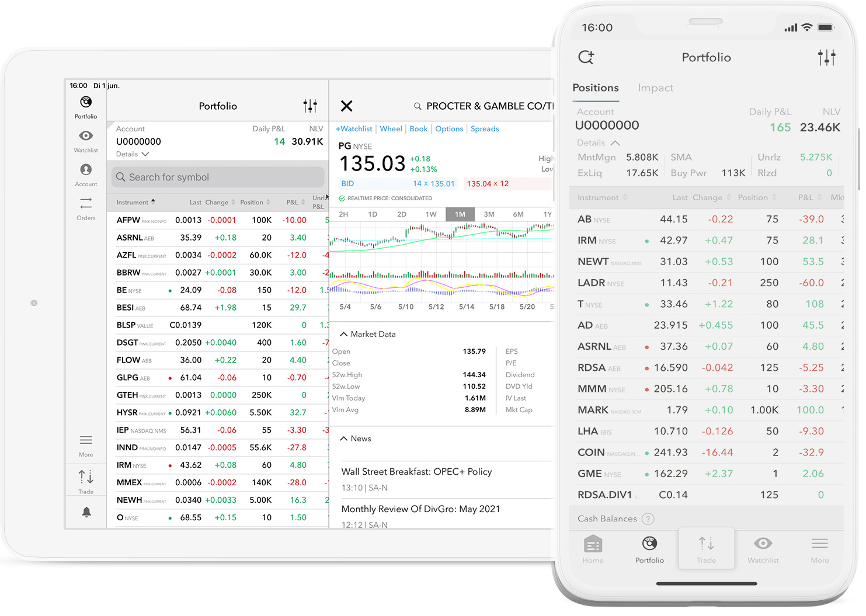The width and height of the screenshot is (866, 616).
Task: Close the Procter & Gamble quote panel
Action: [x=347, y=106]
